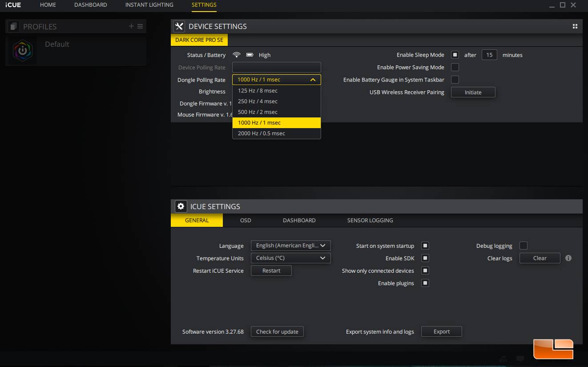Image resolution: width=588 pixels, height=367 pixels.
Task: Choose 500 Hz / 2 msec option
Action: pyautogui.click(x=277, y=112)
